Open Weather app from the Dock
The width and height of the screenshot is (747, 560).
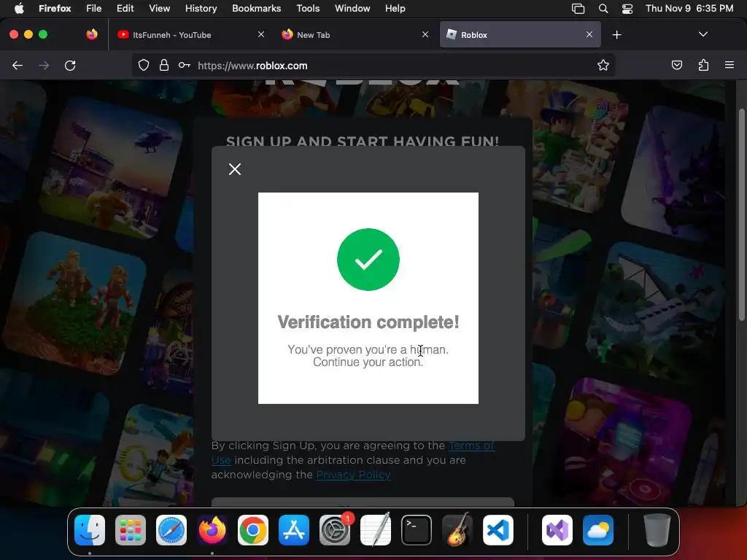pyautogui.click(x=598, y=530)
